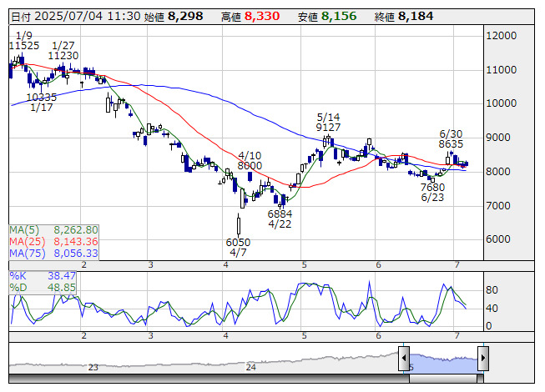Click month 7 label below stochastic chart
The width and height of the screenshot is (545, 392).
[x=457, y=336]
